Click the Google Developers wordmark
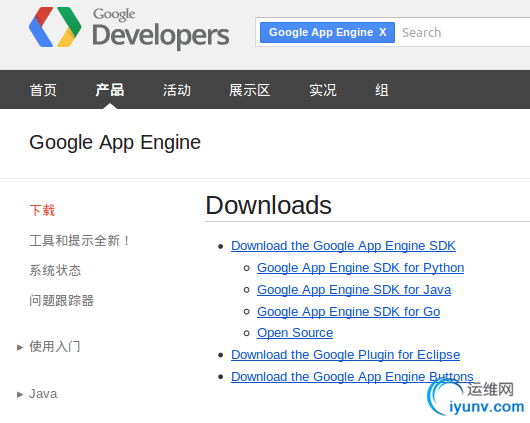The image size is (530, 423). tap(161, 28)
